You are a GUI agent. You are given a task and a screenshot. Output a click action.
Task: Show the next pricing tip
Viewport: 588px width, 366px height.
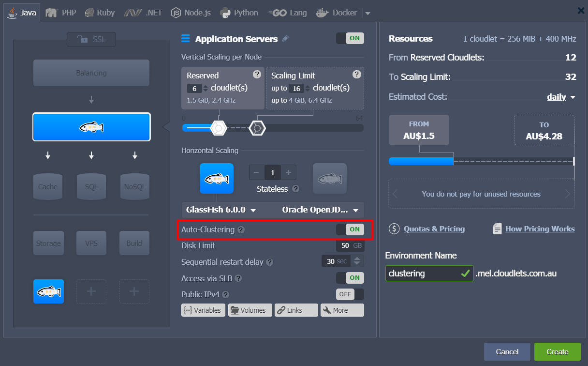tap(568, 194)
